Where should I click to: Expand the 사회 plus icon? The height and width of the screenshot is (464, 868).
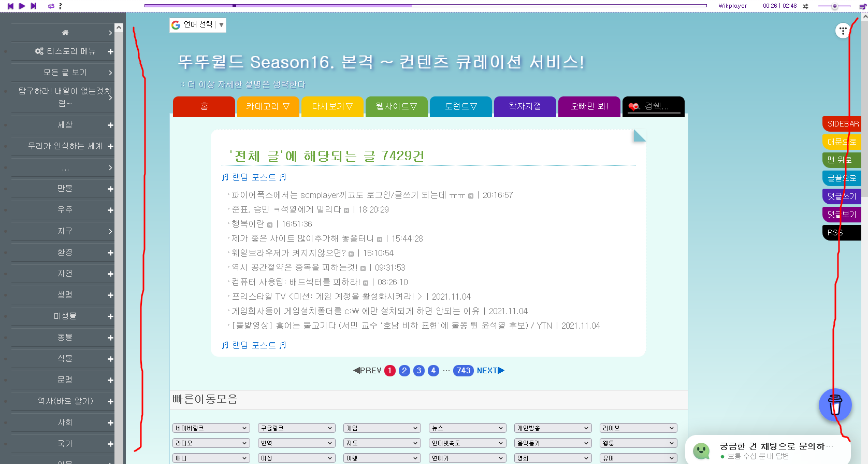point(110,423)
